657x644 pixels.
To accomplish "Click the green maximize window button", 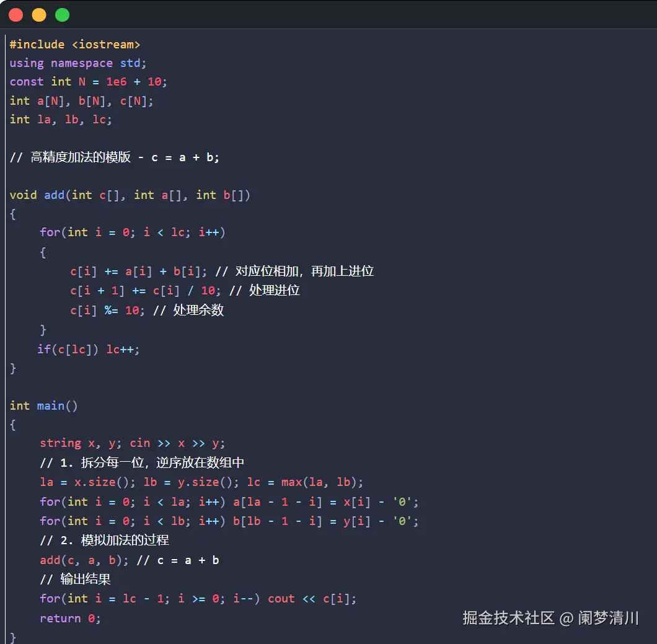I will (x=62, y=15).
